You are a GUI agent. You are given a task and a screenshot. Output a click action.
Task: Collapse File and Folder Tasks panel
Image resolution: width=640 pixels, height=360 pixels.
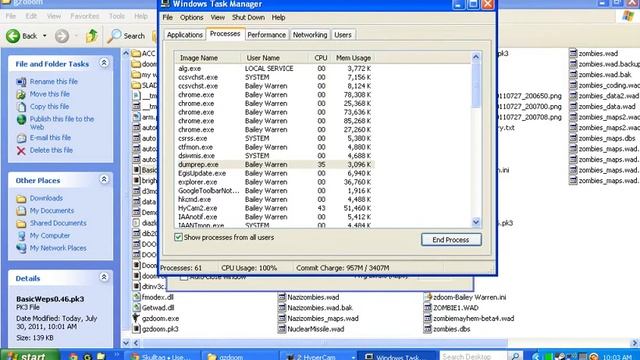tap(104, 63)
